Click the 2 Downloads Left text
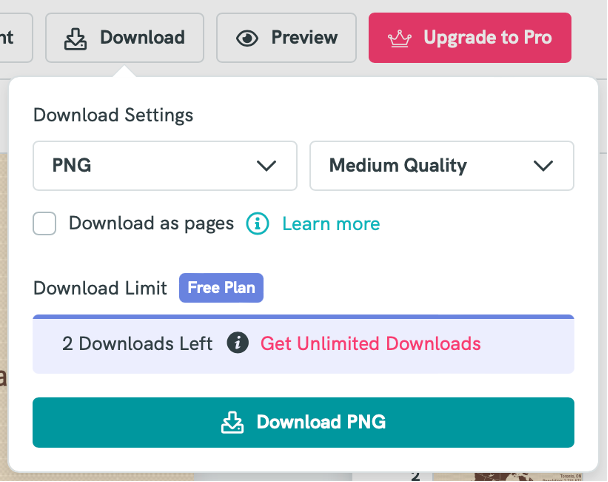 (x=137, y=344)
